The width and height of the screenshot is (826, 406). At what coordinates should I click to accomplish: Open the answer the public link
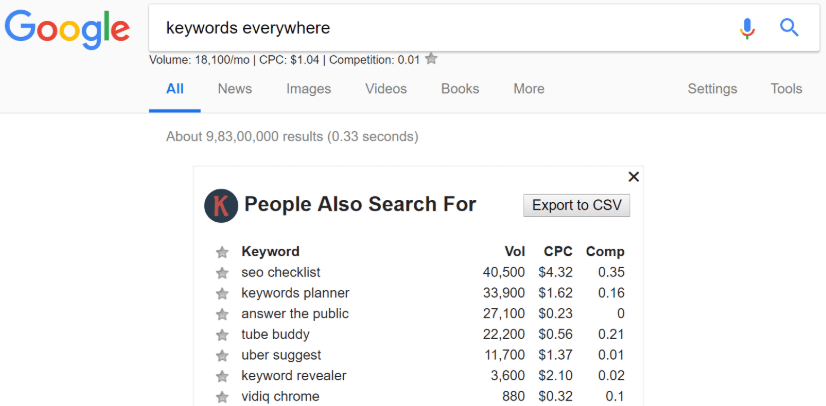click(x=295, y=314)
